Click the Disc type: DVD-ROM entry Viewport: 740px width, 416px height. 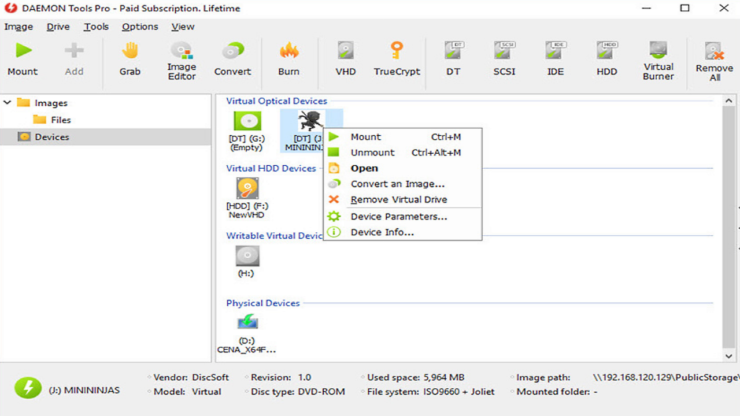pos(295,391)
